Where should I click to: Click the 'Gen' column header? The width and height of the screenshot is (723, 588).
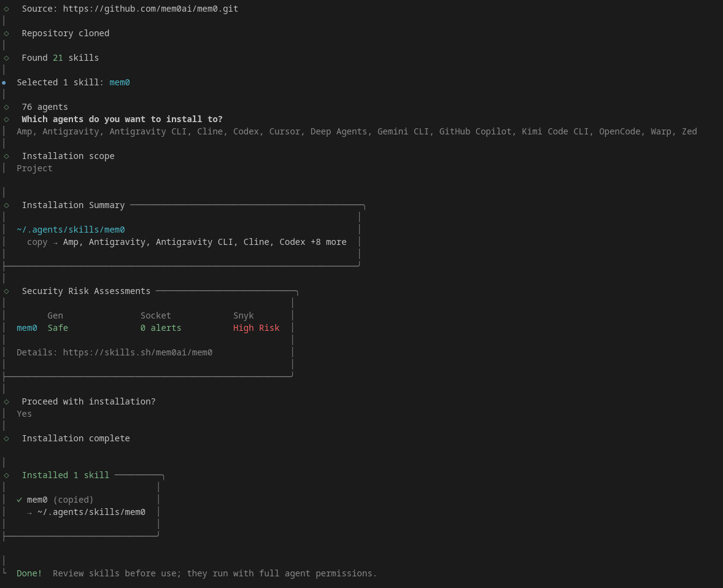(55, 315)
